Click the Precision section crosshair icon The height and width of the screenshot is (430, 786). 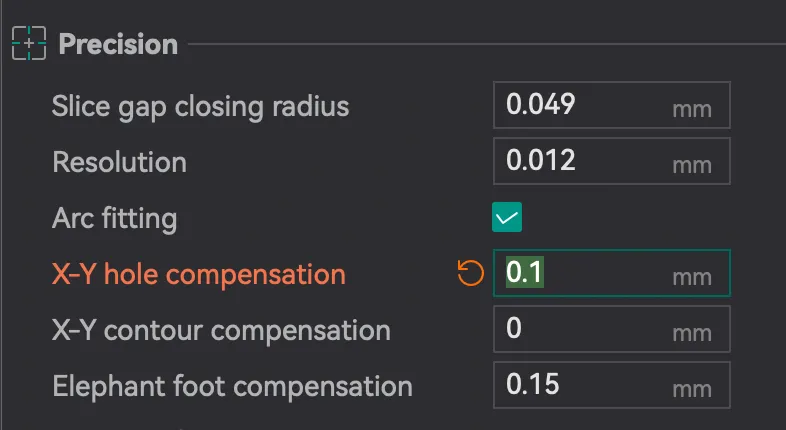click(x=29, y=44)
